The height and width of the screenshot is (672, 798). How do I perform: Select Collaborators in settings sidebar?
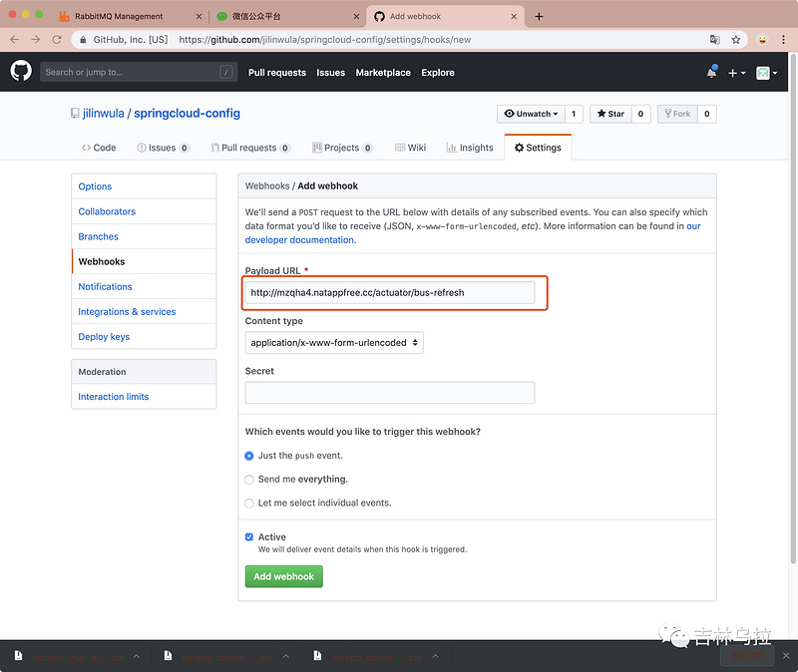[144, 211]
